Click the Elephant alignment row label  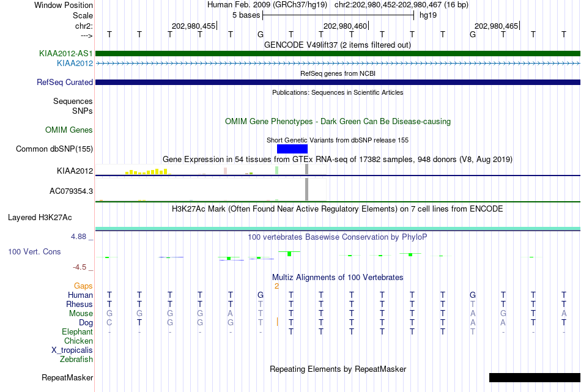[78, 332]
